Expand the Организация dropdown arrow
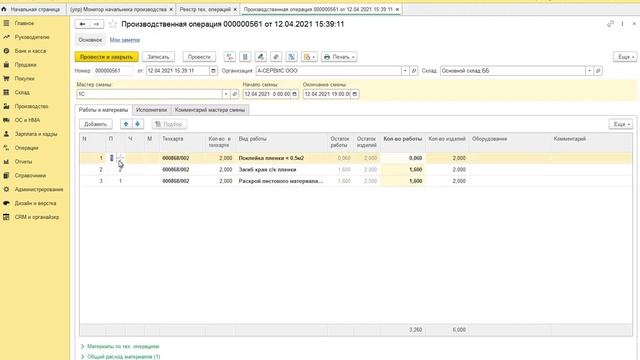Screen dimensions: 640x360 click(405, 71)
